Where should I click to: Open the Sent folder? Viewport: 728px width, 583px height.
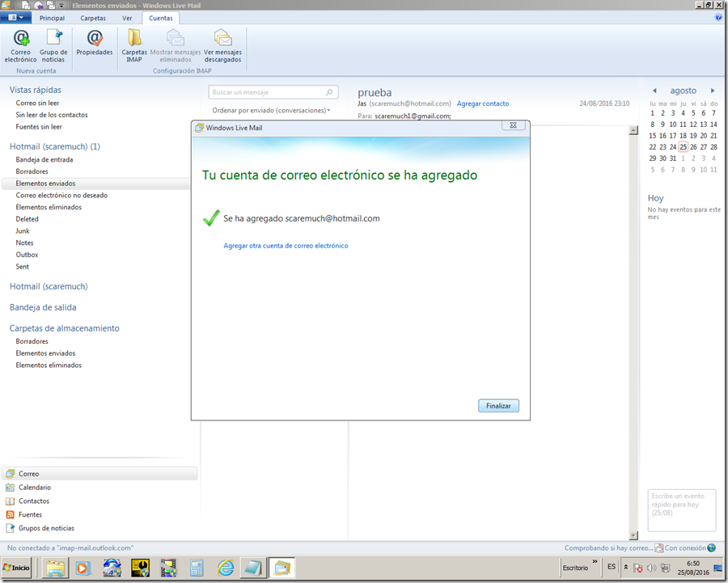[x=22, y=267]
